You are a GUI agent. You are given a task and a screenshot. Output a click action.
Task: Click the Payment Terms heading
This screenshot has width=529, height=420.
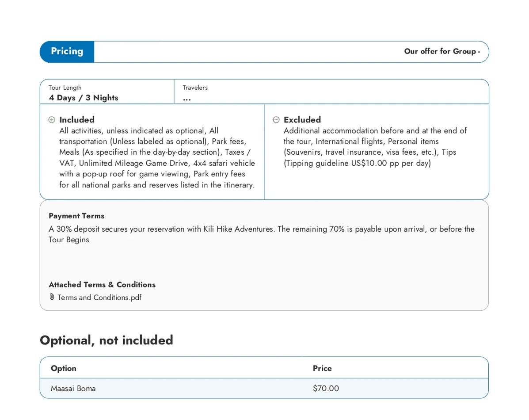tap(76, 216)
